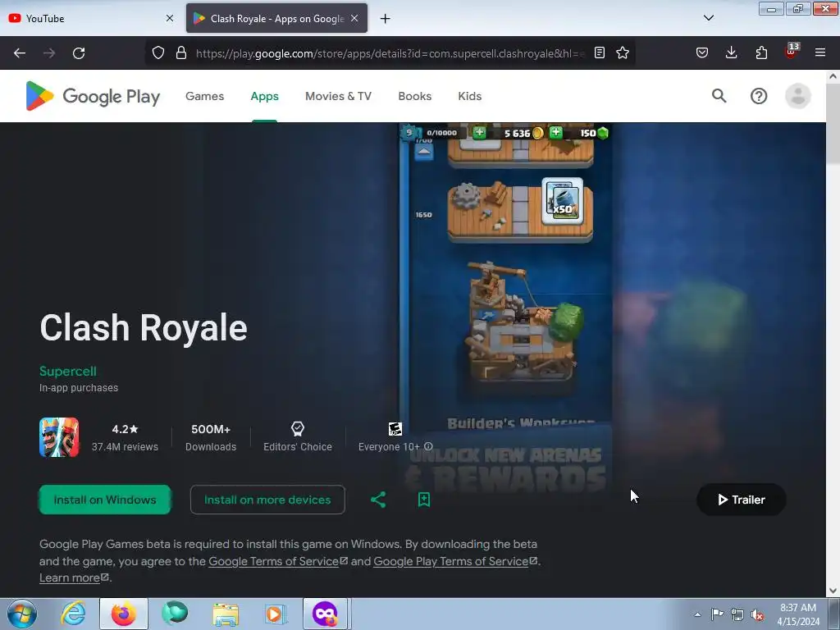Click the 500M+ Downloads stat
Screen dimensions: 840x630
(x=211, y=437)
